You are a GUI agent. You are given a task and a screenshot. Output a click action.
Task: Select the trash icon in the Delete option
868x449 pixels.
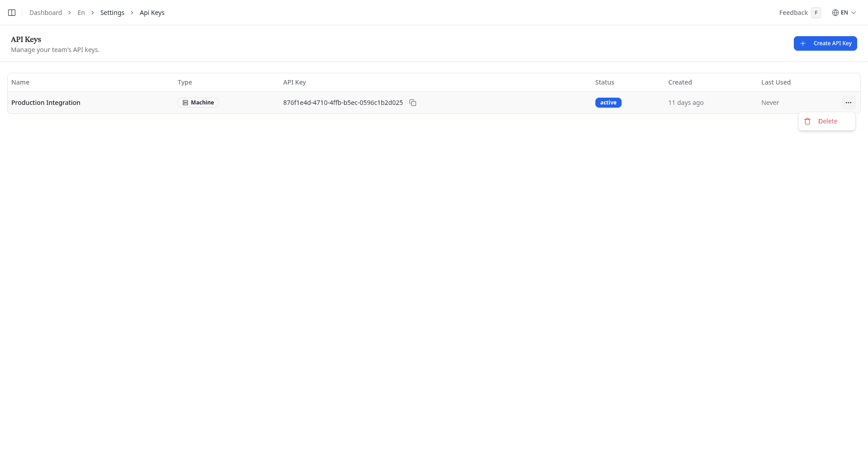tap(808, 121)
